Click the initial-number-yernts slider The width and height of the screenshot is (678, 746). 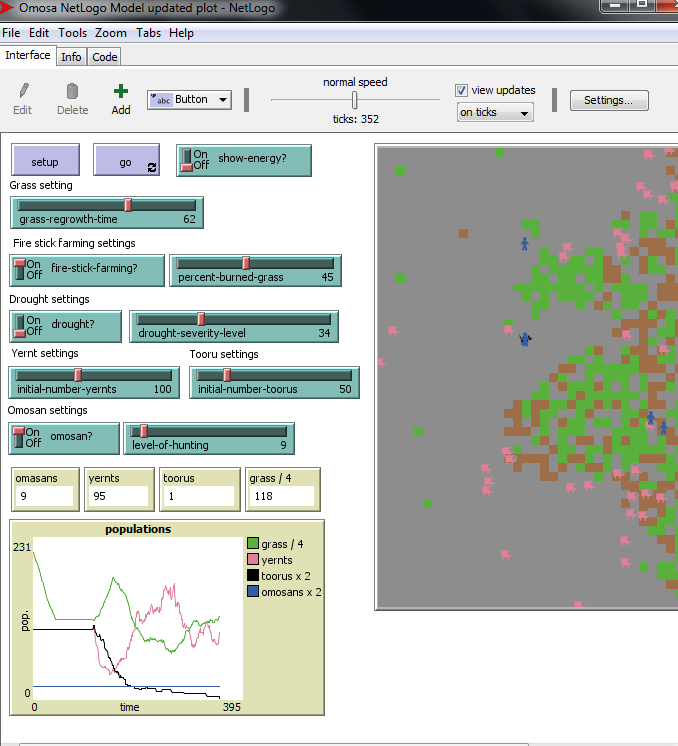coord(94,383)
